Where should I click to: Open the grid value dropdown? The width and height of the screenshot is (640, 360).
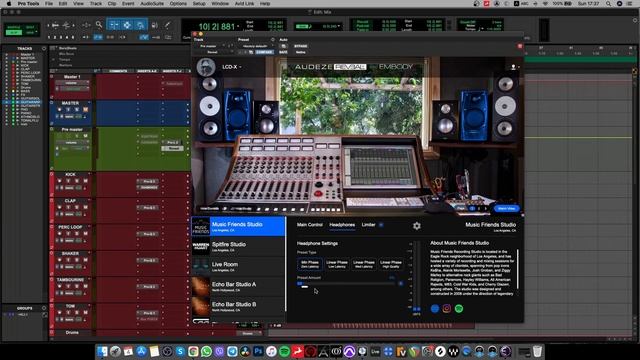click(338, 27)
